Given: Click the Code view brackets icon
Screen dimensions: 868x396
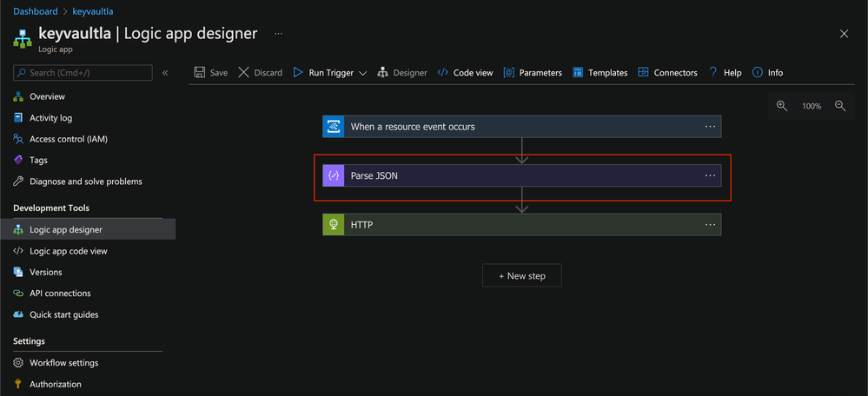Looking at the screenshot, I should pos(443,72).
